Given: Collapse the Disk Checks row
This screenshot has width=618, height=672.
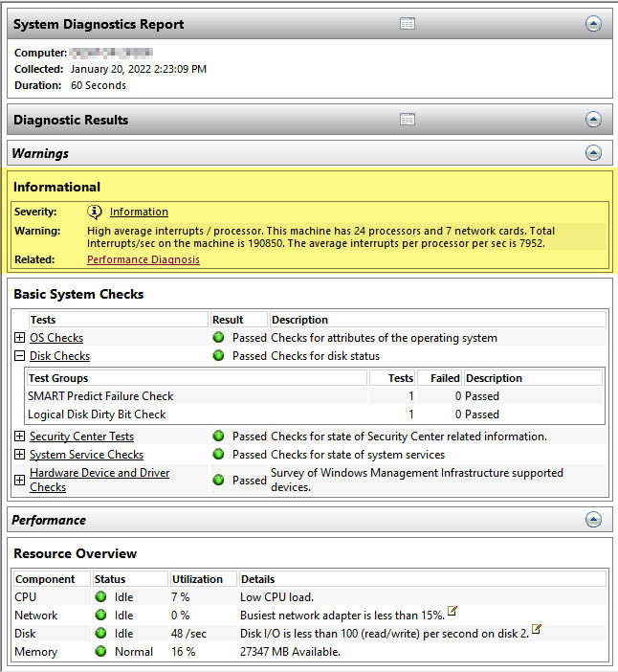Looking at the screenshot, I should (19, 356).
